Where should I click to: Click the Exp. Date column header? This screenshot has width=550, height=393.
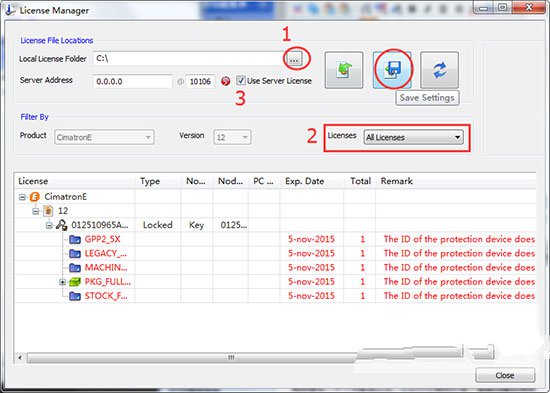point(312,181)
